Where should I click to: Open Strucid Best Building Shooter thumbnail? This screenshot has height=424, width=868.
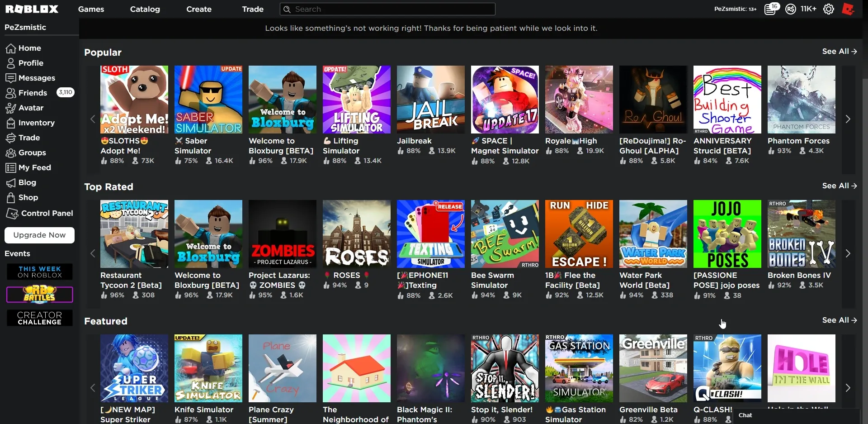click(x=727, y=100)
